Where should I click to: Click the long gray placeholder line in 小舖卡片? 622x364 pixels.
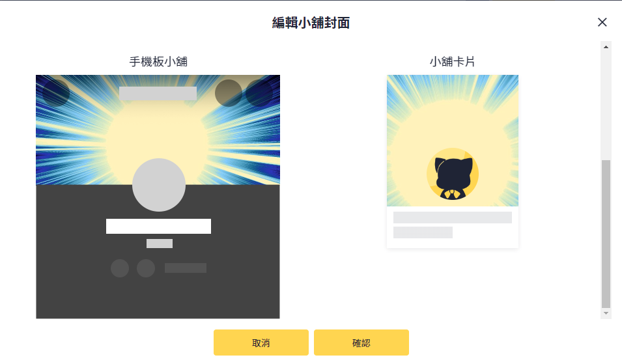pos(453,217)
